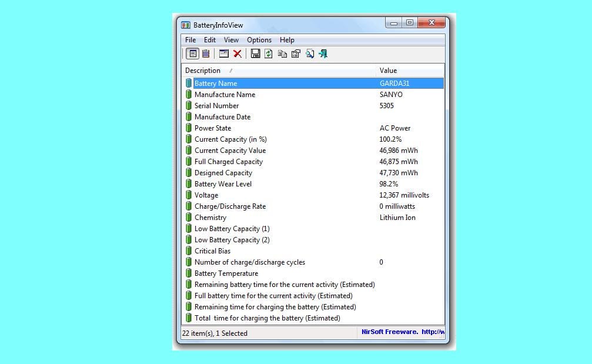This screenshot has height=364, width=592.
Task: Select the Battery Information view toolbar icon
Action: [193, 54]
